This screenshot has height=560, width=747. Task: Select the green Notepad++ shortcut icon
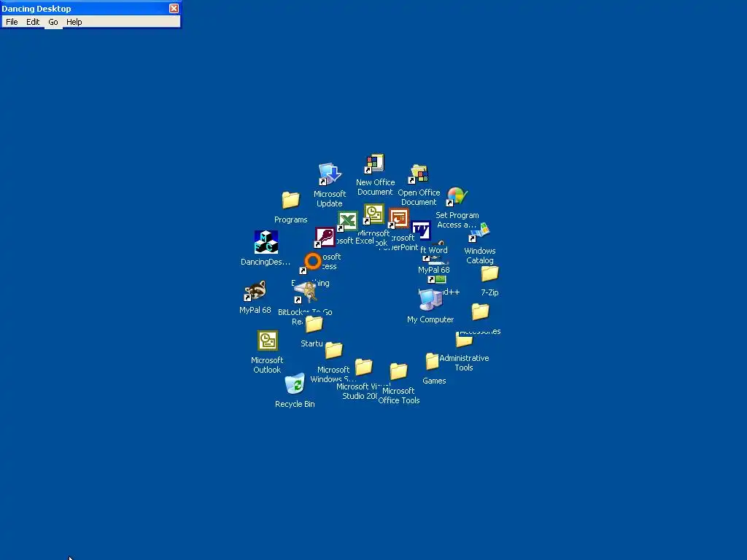pos(437,279)
